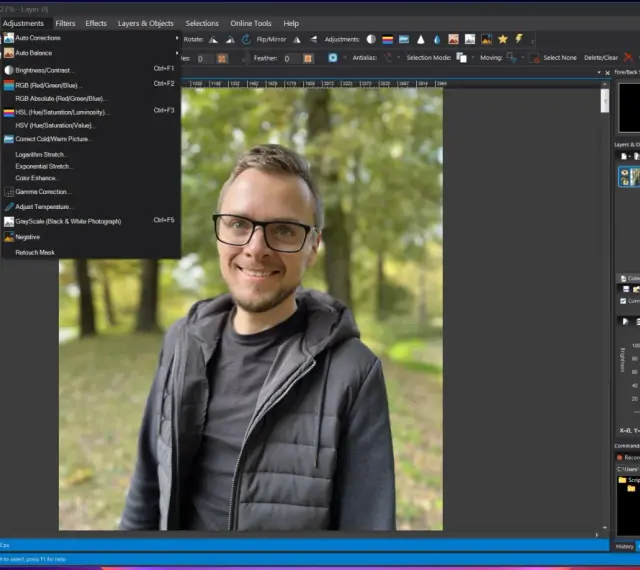
Task: Open the Selections menu
Action: coord(202,23)
